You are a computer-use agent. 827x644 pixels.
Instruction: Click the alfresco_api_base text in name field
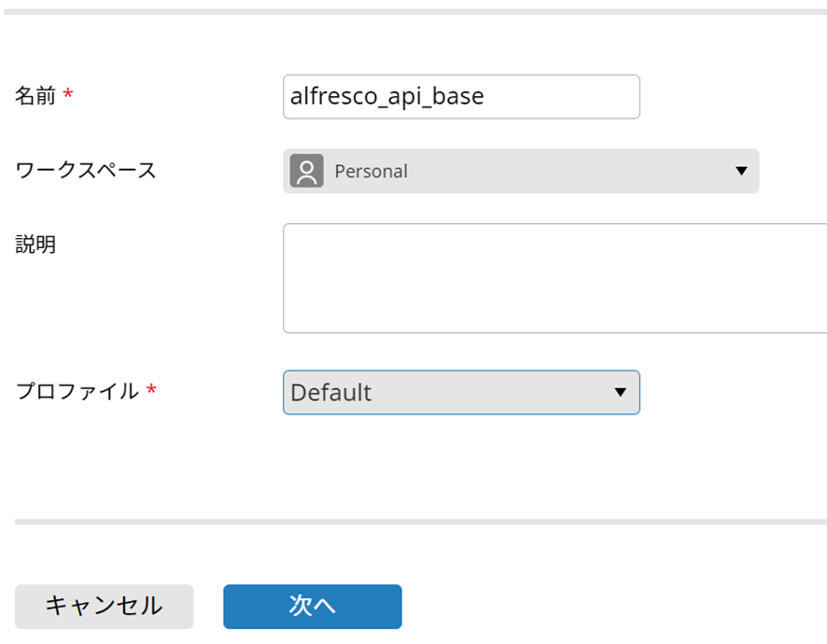[x=386, y=96]
